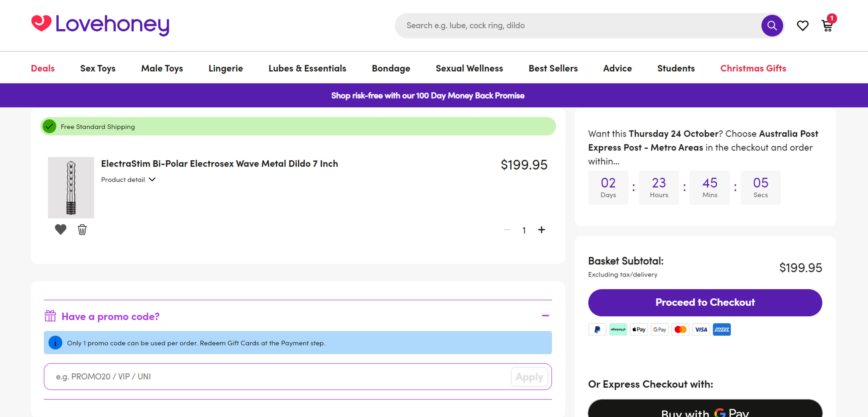Click the 'Only 1 promo code' notice text
Viewport: 868px width, 417px height.
(196, 343)
